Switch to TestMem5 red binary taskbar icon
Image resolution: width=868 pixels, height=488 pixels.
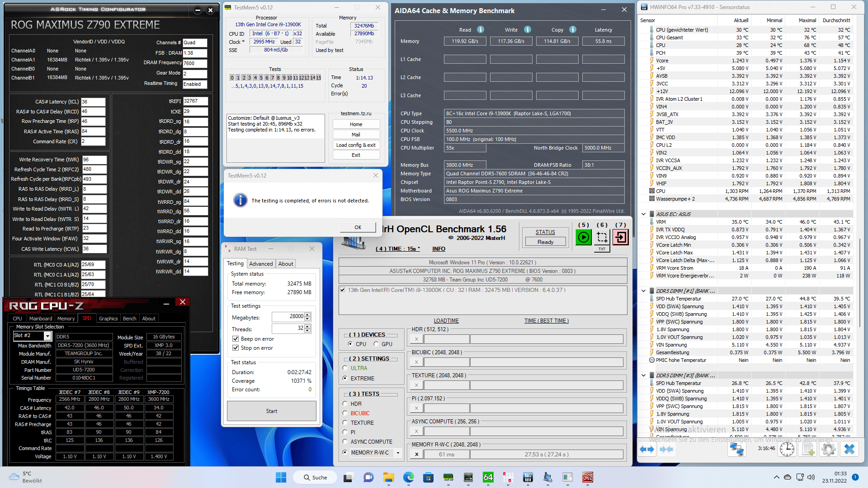[x=508, y=477]
